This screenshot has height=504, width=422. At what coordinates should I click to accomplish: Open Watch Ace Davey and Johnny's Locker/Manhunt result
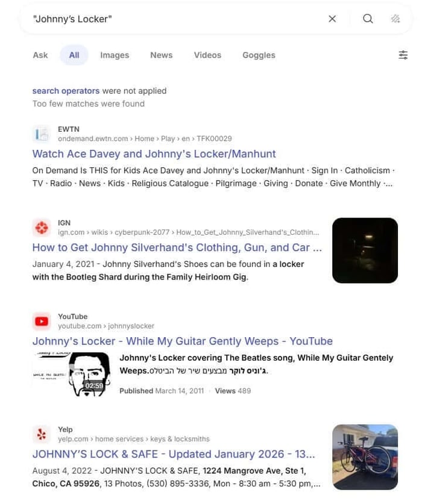coord(154,154)
